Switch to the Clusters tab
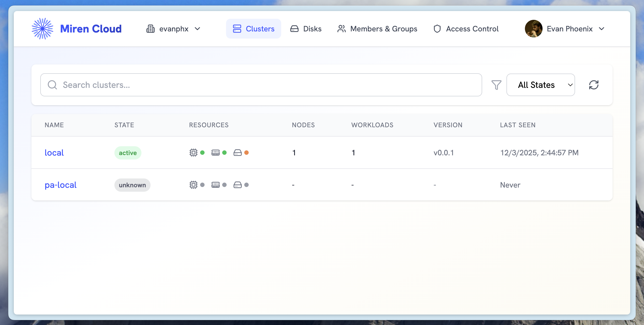The width and height of the screenshot is (644, 325). (x=253, y=28)
